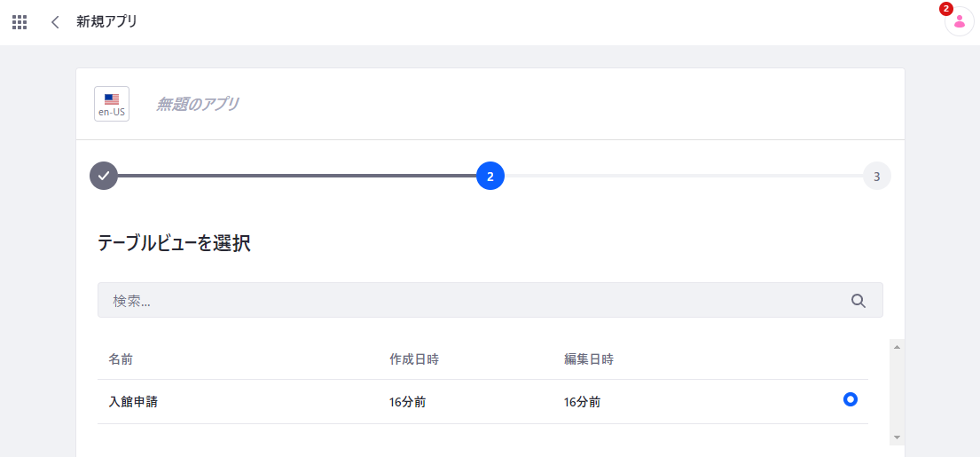Viewport: 980px width, 457px height.
Task: Open the applications grid menu
Action: click(20, 22)
